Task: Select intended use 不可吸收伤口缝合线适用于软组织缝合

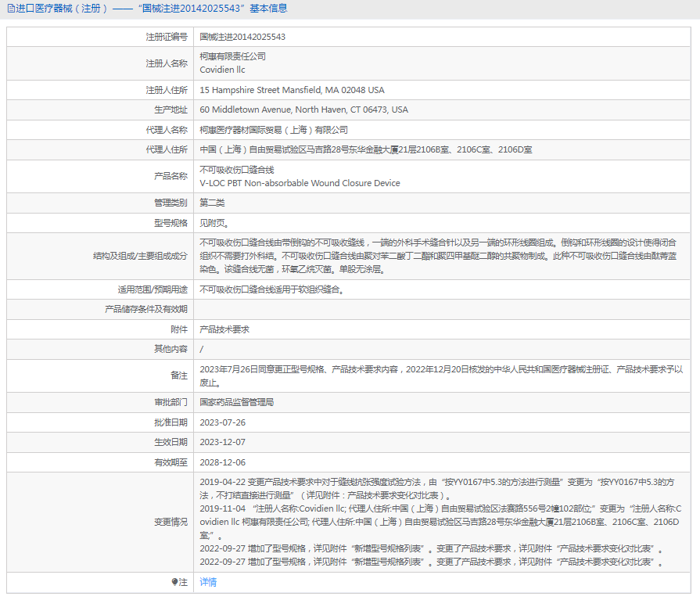Action: 271,289
